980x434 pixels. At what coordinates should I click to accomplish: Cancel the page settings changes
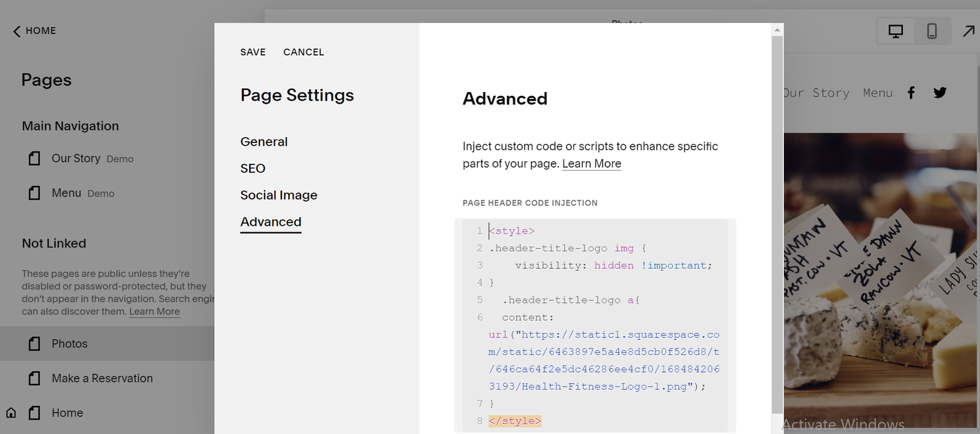point(304,52)
